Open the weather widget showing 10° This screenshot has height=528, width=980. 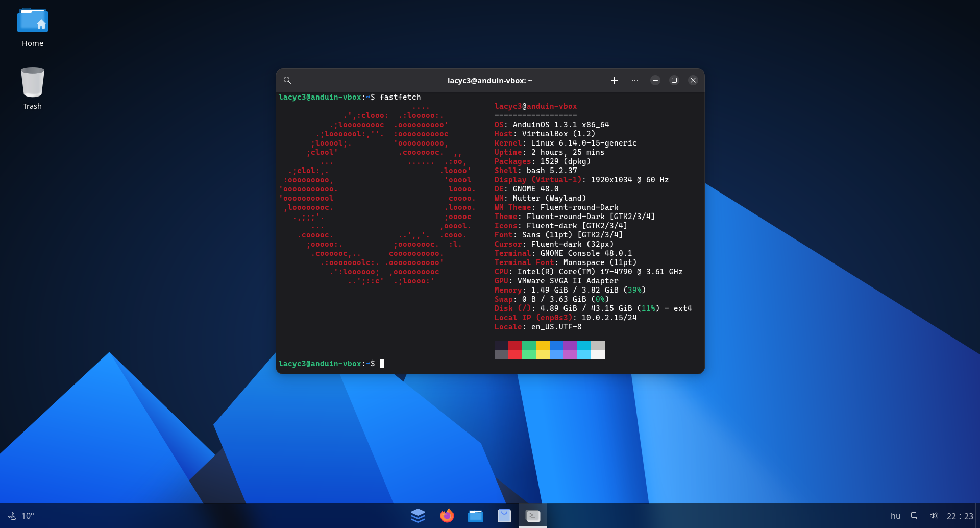point(21,516)
